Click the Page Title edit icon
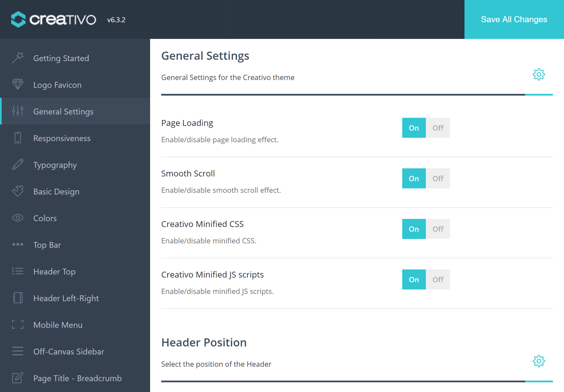The width and height of the screenshot is (564, 392). pos(18,378)
